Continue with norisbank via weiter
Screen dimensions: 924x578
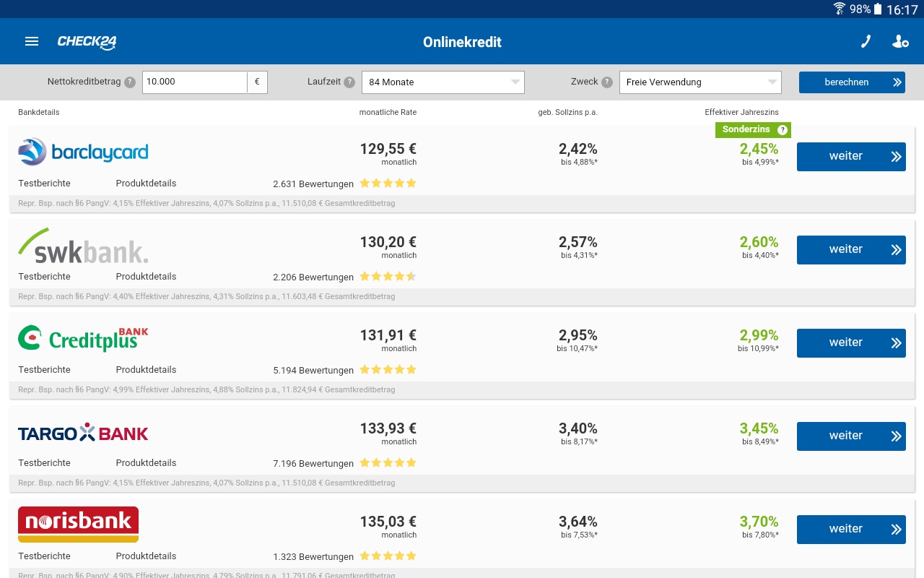851,529
